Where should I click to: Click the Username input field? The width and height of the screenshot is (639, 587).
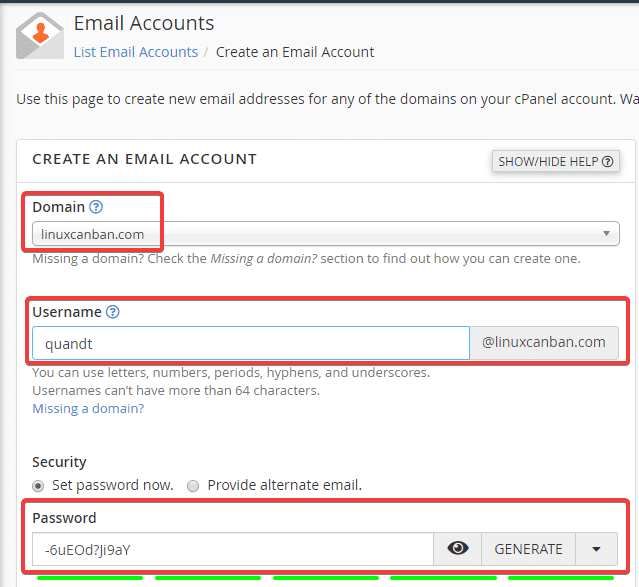(250, 342)
